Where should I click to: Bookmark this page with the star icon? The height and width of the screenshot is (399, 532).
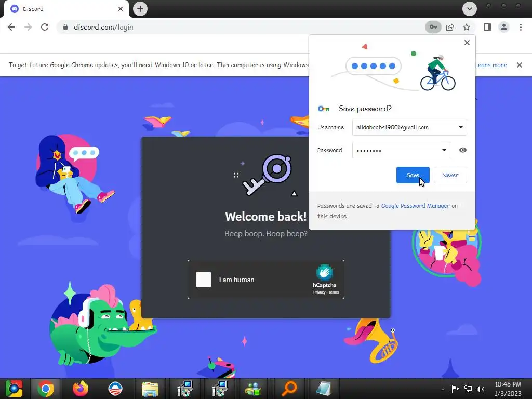point(467,27)
